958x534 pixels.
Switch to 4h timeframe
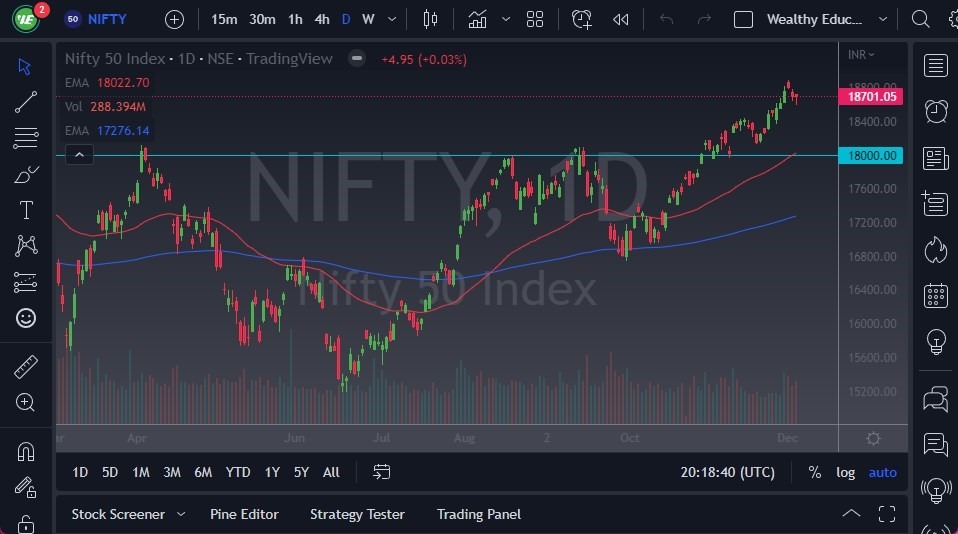322,20
